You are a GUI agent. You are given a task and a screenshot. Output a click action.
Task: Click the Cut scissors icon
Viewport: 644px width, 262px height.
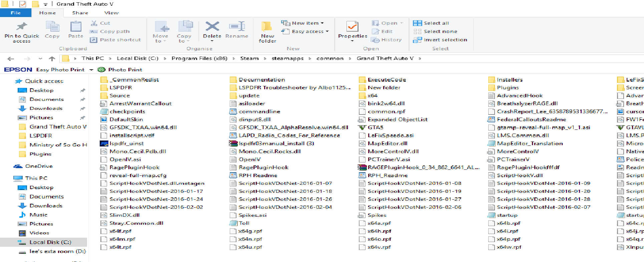click(x=94, y=23)
